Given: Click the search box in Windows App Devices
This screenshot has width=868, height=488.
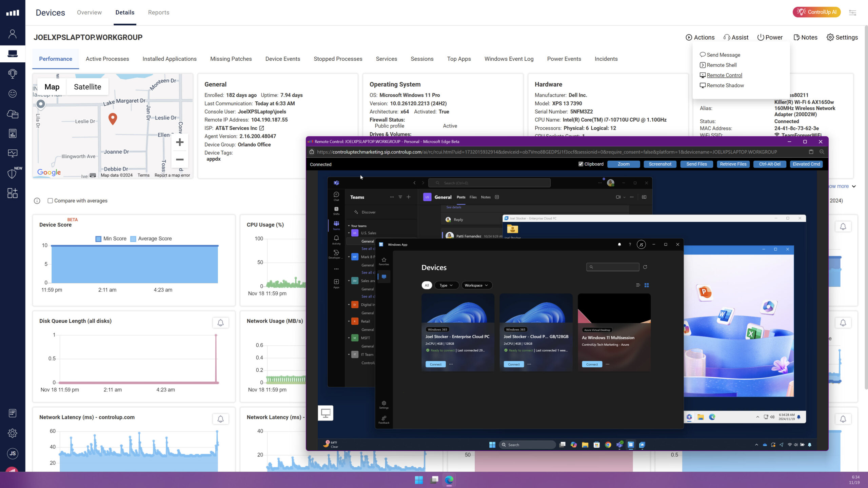Looking at the screenshot, I should pyautogui.click(x=613, y=267).
